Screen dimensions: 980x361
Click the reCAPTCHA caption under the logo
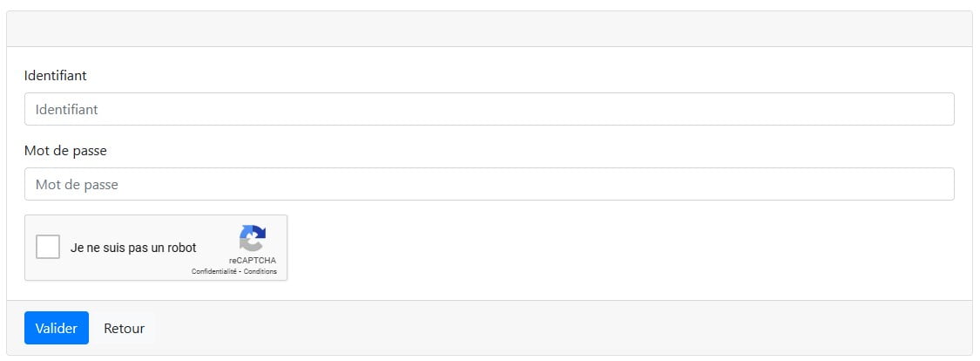pyautogui.click(x=253, y=260)
